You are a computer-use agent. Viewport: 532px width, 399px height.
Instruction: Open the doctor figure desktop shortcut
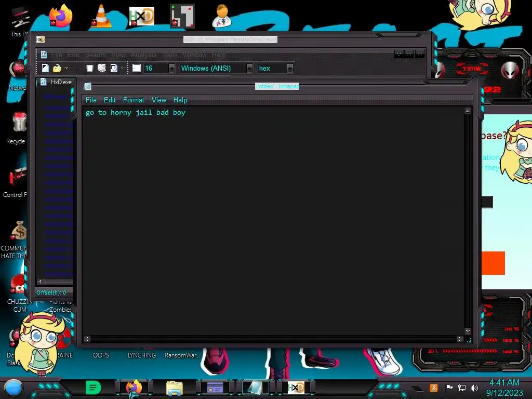coord(222,16)
